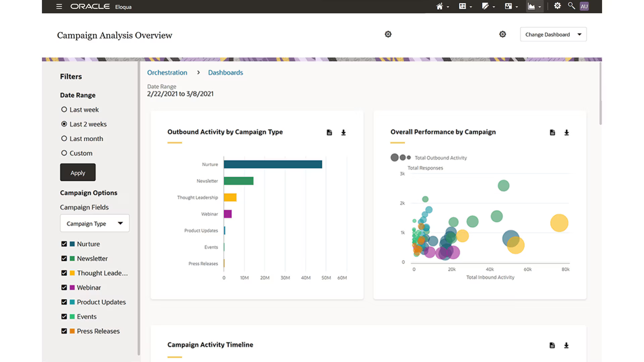
Task: Open the Campaigns (orchestration) toolbar icon
Action: click(463, 6)
